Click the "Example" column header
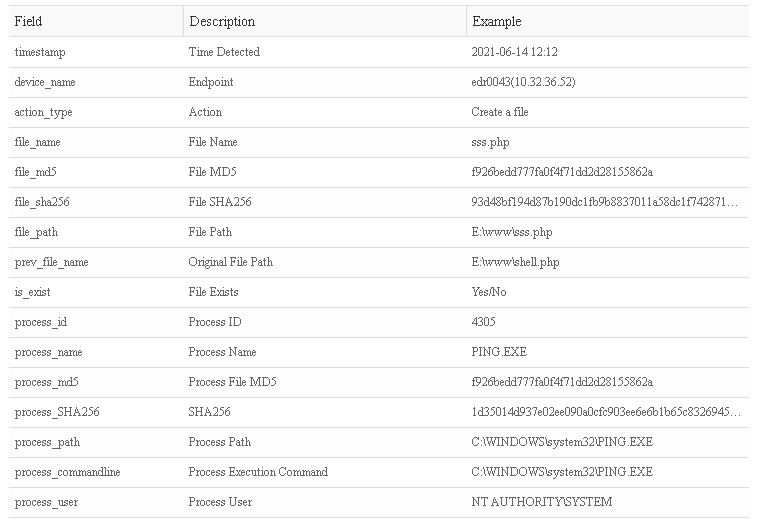758x524 pixels. pos(497,21)
